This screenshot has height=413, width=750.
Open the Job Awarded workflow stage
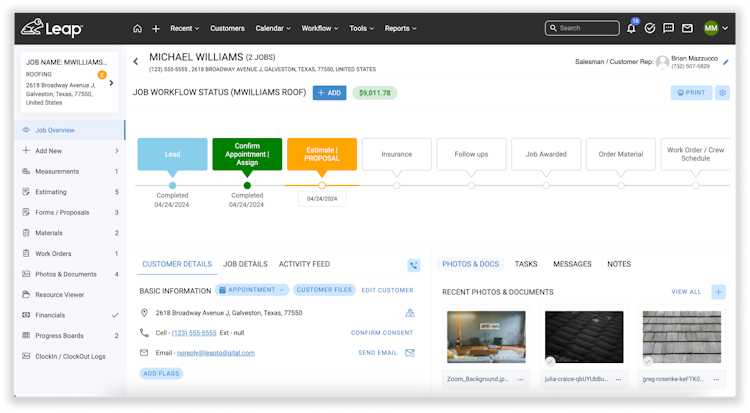point(546,154)
